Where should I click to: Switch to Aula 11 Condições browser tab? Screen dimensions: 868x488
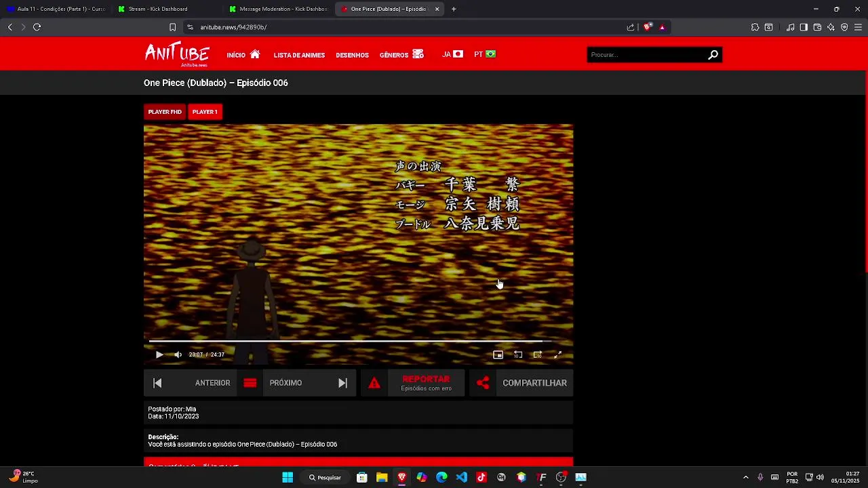(x=56, y=9)
